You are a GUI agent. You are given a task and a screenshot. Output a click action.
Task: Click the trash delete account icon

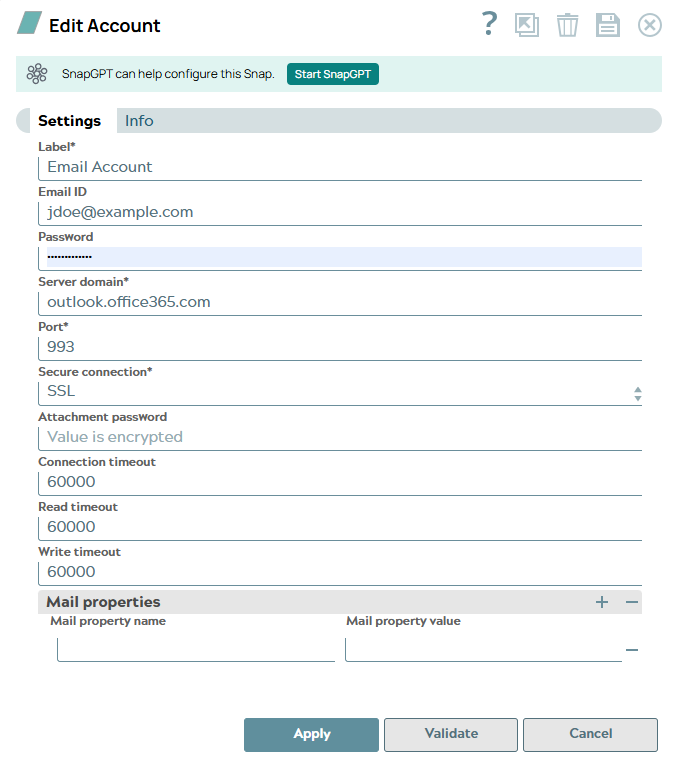(567, 25)
